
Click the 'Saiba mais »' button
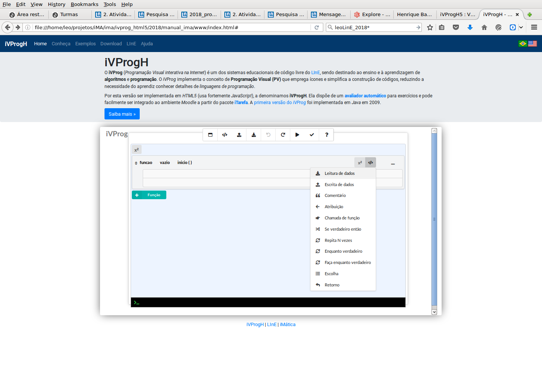point(122,114)
